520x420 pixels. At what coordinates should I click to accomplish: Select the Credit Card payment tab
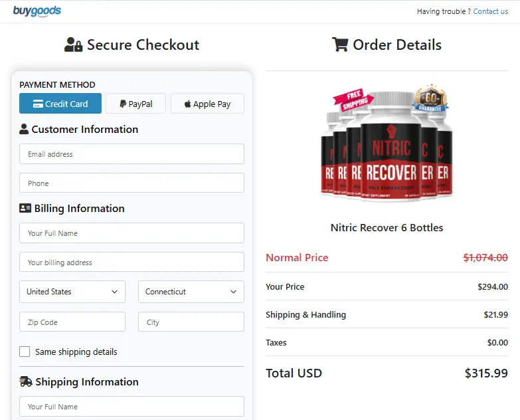[60, 104]
